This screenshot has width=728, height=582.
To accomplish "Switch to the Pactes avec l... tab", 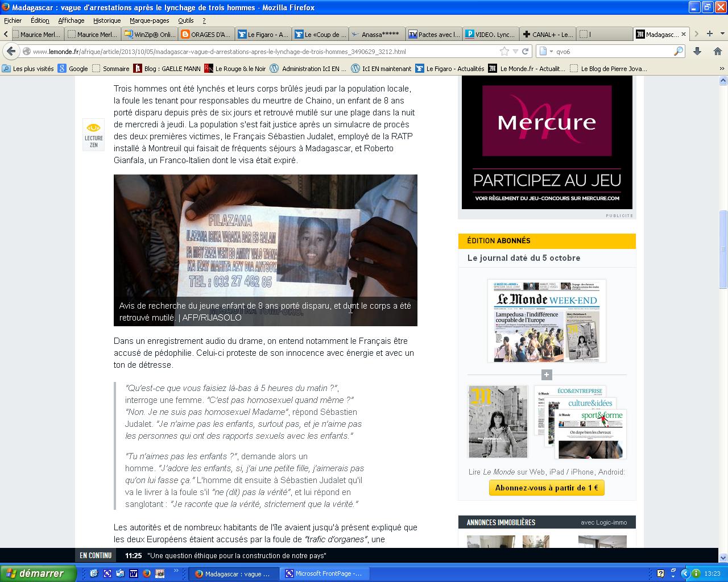I will 434,34.
